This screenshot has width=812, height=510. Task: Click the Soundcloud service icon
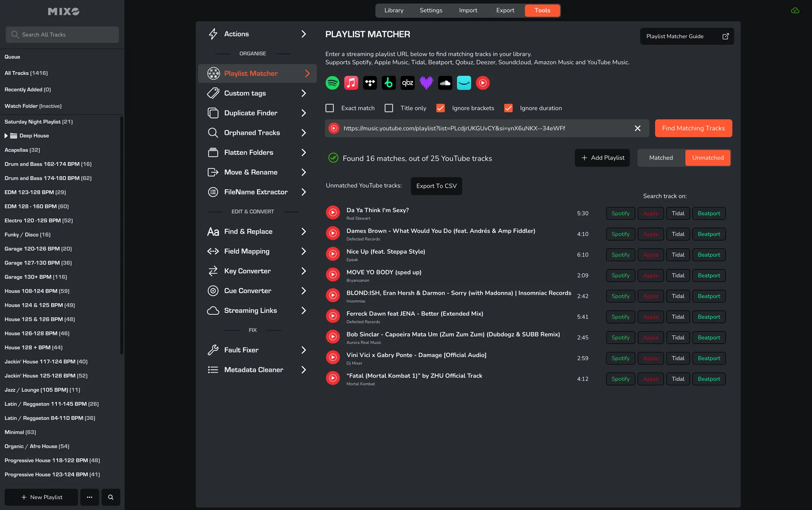point(445,83)
